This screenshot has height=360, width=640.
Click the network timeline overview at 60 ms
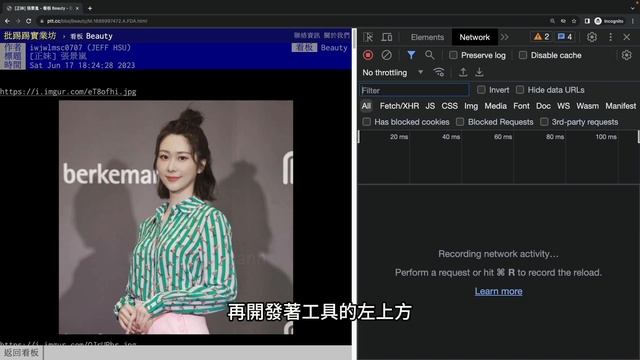[x=503, y=137]
